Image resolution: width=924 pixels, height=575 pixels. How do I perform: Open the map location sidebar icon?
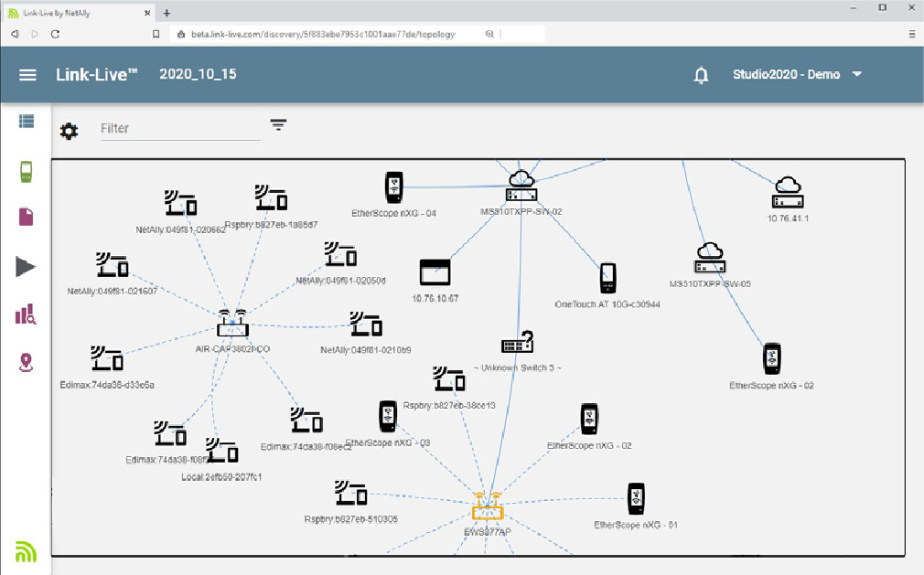pyautogui.click(x=26, y=363)
